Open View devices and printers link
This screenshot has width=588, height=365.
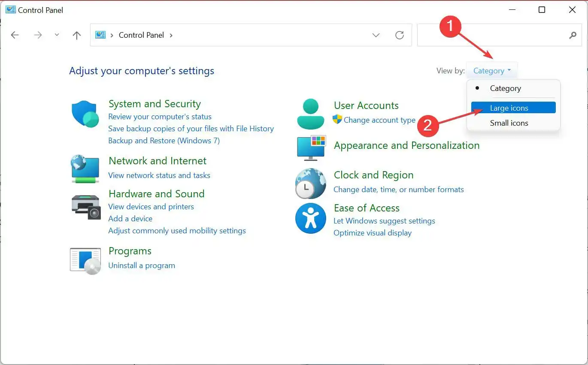[151, 207]
